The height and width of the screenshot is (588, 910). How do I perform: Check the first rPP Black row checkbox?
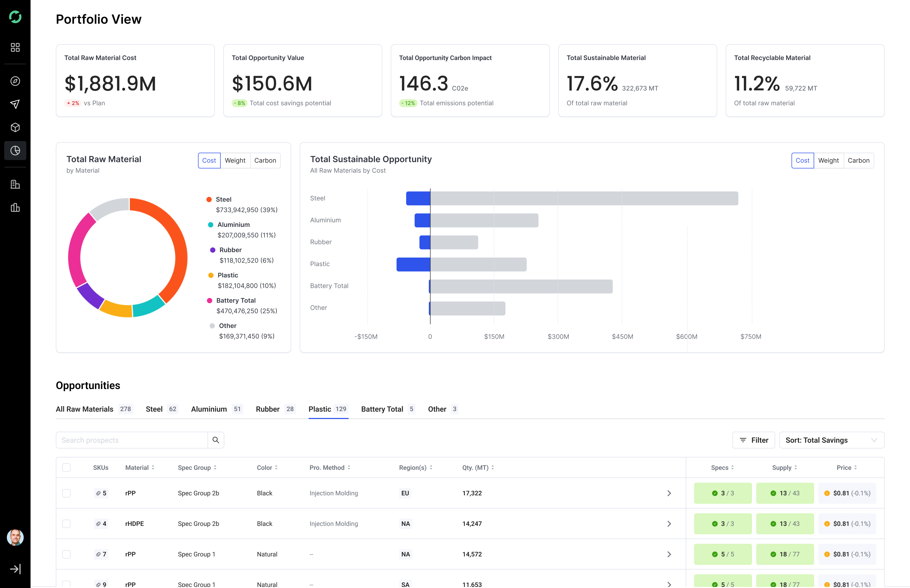(x=66, y=493)
